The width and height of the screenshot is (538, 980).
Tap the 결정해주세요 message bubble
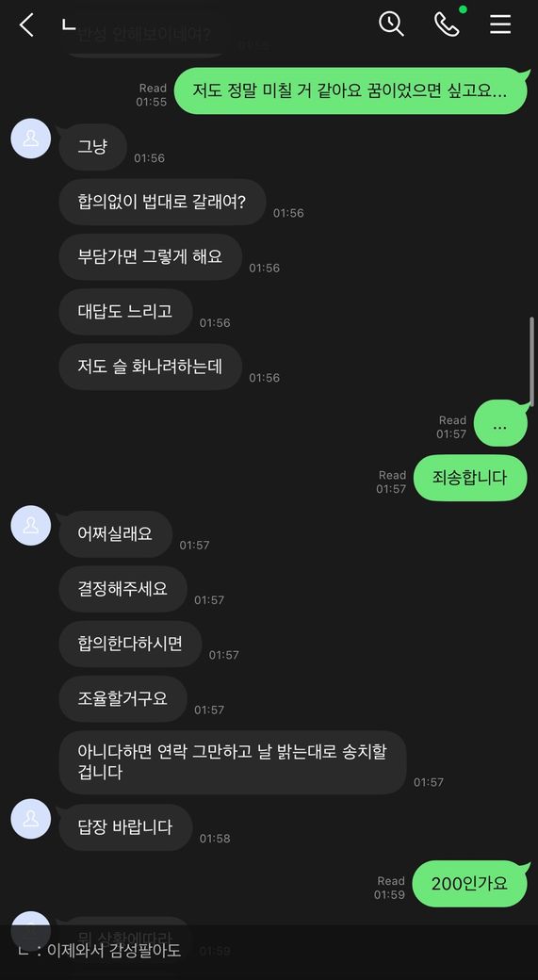coord(123,589)
